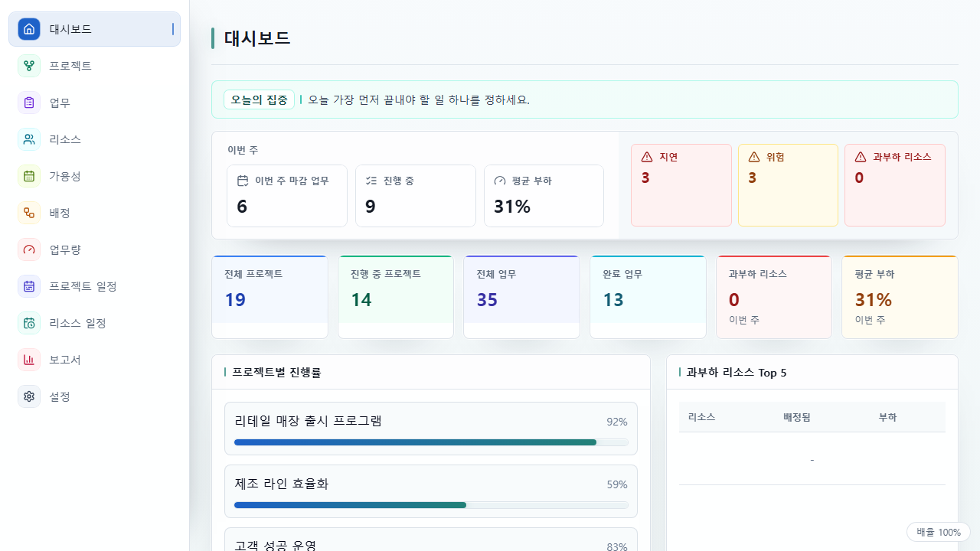Click the 보고서 chart icon in sidebar
The image size is (980, 551).
click(29, 360)
